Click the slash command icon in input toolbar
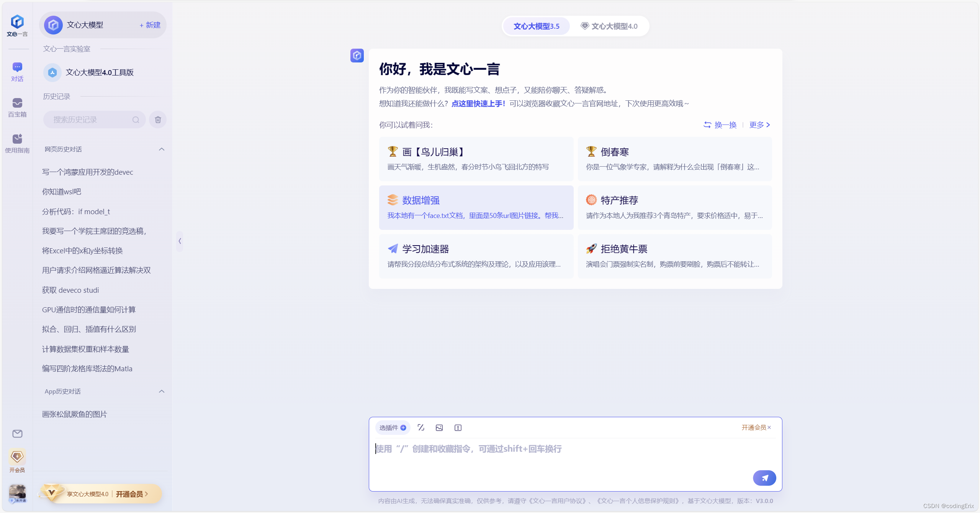980x513 pixels. point(421,428)
